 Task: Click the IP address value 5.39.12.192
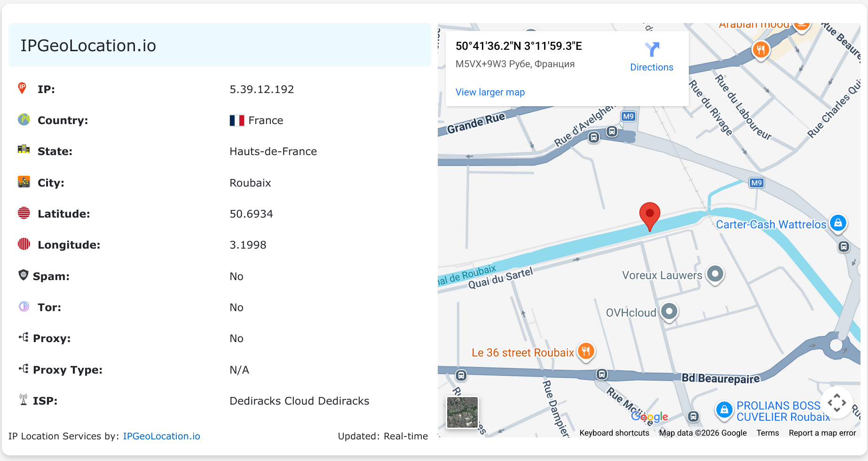(261, 89)
